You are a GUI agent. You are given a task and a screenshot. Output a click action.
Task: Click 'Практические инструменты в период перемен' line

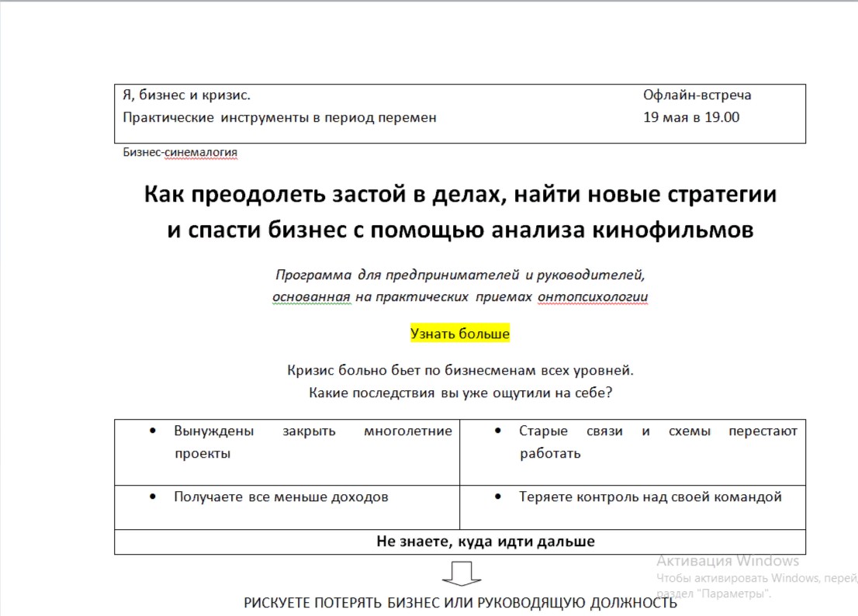279,118
